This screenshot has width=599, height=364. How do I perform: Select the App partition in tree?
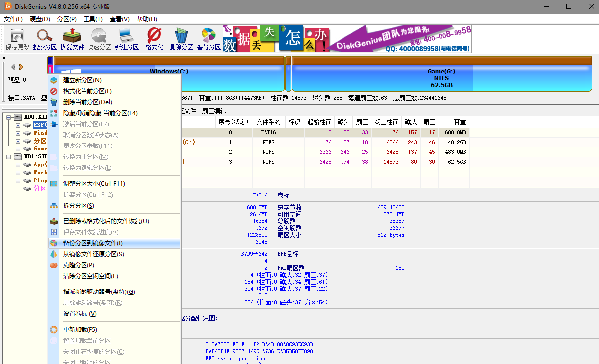pyautogui.click(x=40, y=165)
